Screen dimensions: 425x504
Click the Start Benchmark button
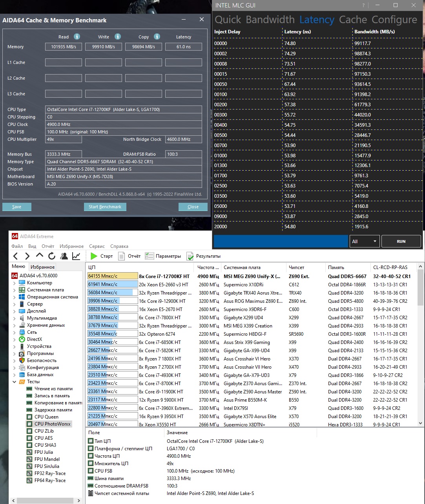(x=105, y=207)
